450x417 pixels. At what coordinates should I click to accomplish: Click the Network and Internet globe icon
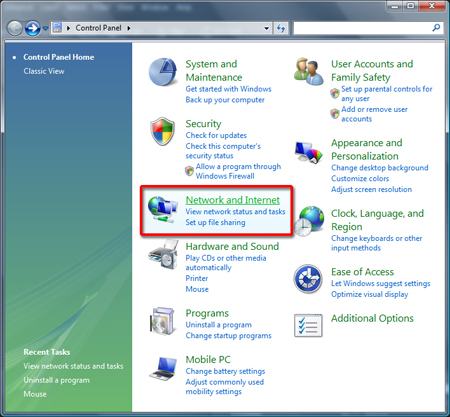[x=163, y=209]
